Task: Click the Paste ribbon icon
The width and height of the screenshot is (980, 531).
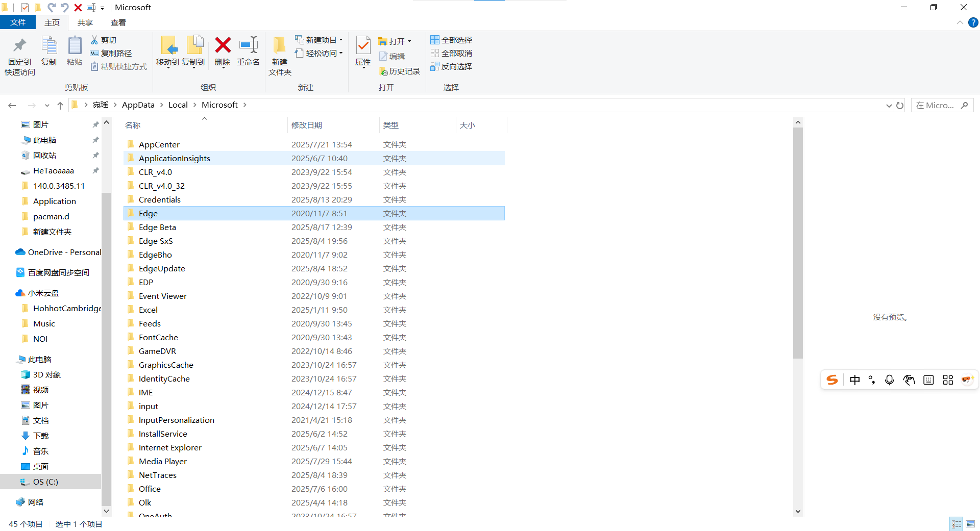Action: (x=75, y=52)
